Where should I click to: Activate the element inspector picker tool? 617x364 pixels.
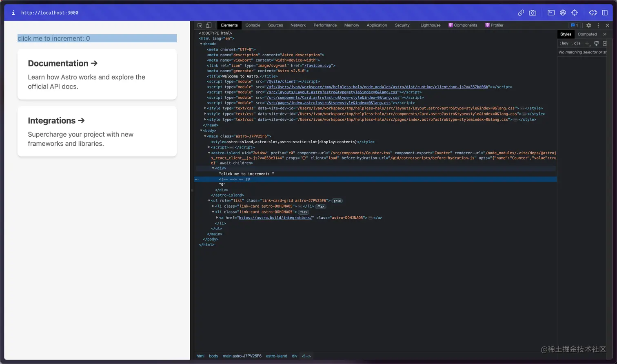tap(200, 25)
